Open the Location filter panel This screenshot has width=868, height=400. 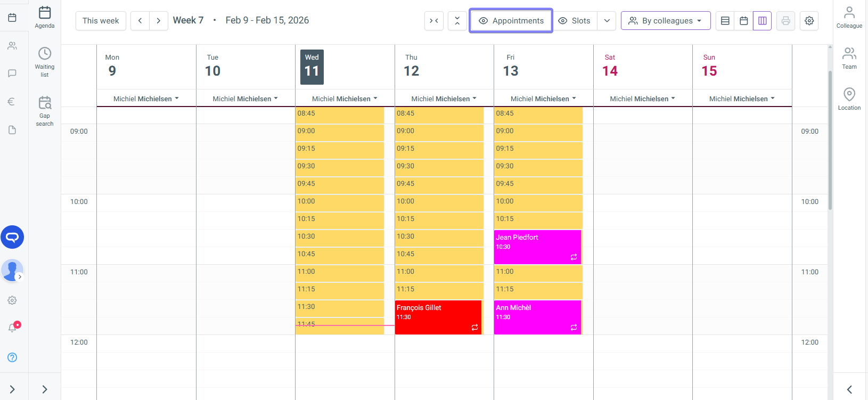[849, 99]
